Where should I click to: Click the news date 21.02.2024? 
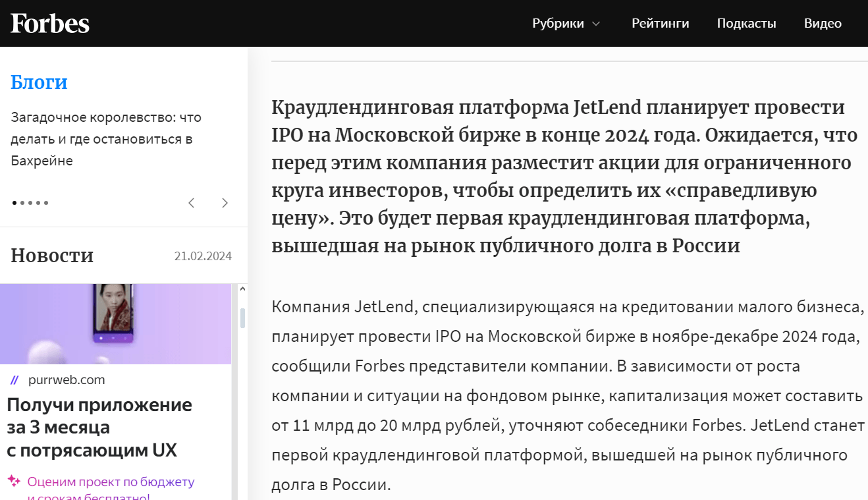[203, 256]
